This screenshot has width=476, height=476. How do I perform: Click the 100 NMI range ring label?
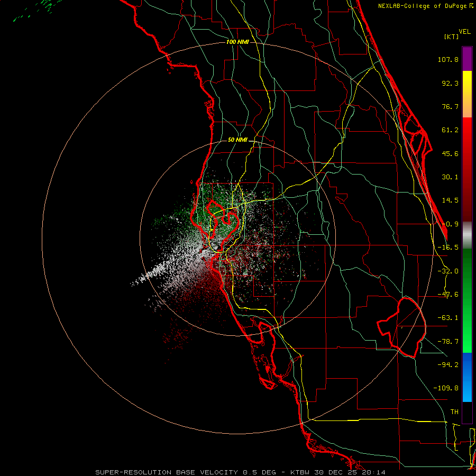(237, 42)
